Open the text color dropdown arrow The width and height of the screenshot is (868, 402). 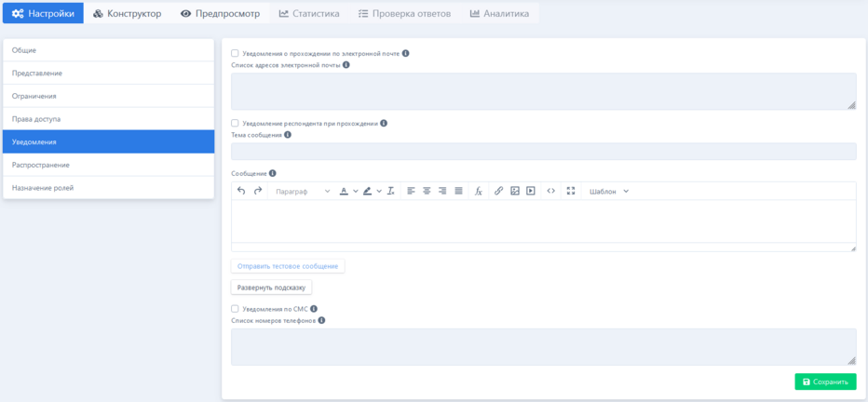[356, 192]
